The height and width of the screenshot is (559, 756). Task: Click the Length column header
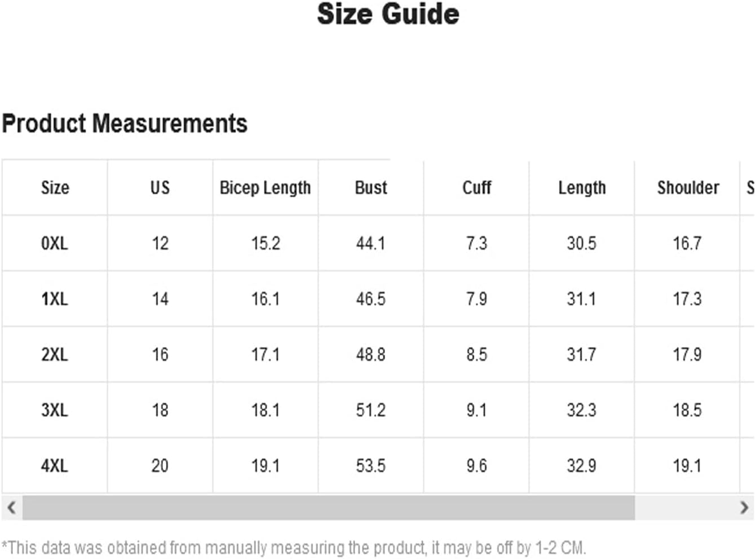[582, 188]
